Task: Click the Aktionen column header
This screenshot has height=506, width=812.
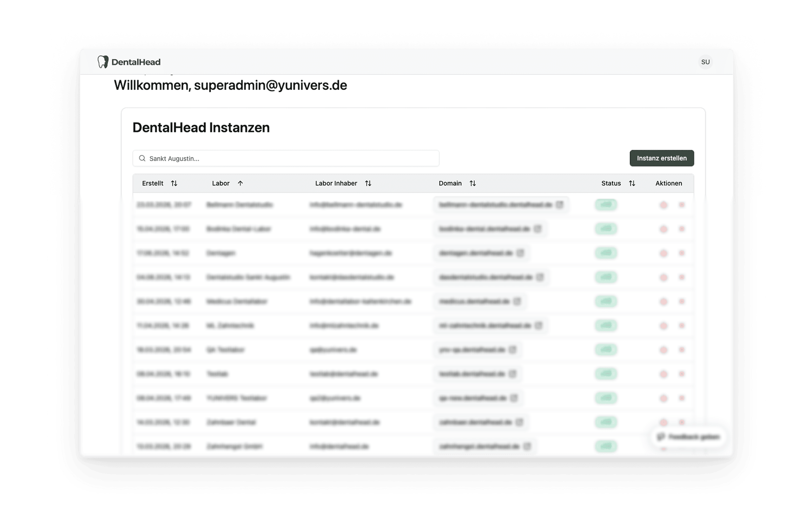Action: coord(668,183)
